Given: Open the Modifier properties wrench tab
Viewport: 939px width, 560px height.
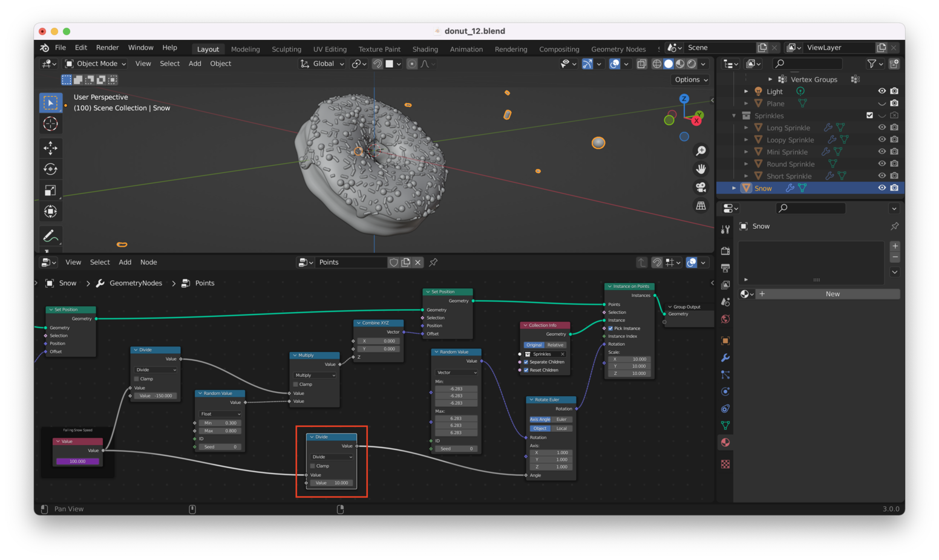Looking at the screenshot, I should (x=725, y=358).
